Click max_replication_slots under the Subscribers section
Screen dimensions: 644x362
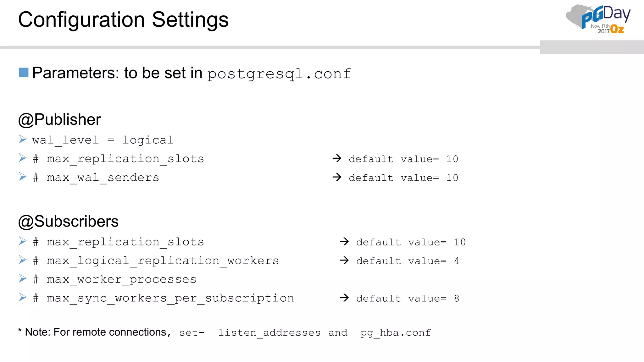[125, 242]
